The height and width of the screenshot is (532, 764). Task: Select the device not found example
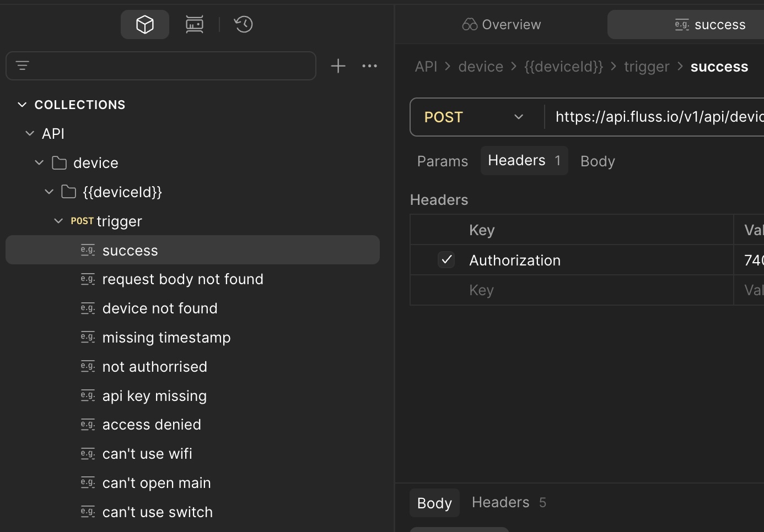pos(160,308)
